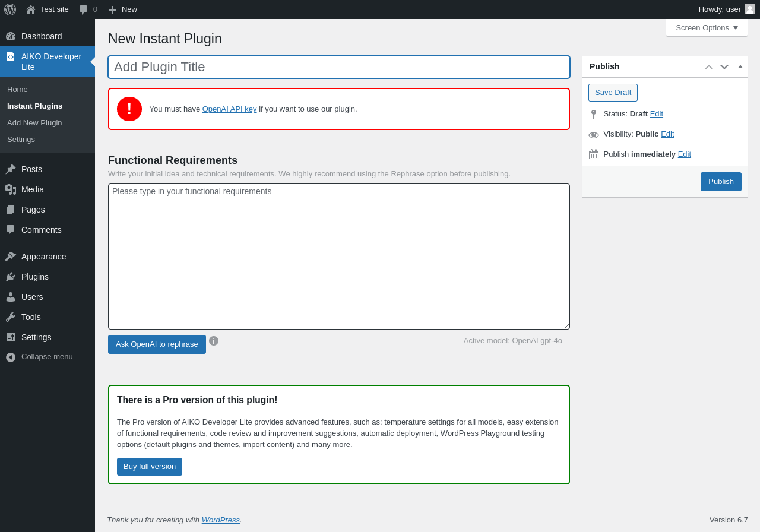The height and width of the screenshot is (532, 760).
Task: Open the Add New Plugin submenu item
Action: click(x=34, y=123)
